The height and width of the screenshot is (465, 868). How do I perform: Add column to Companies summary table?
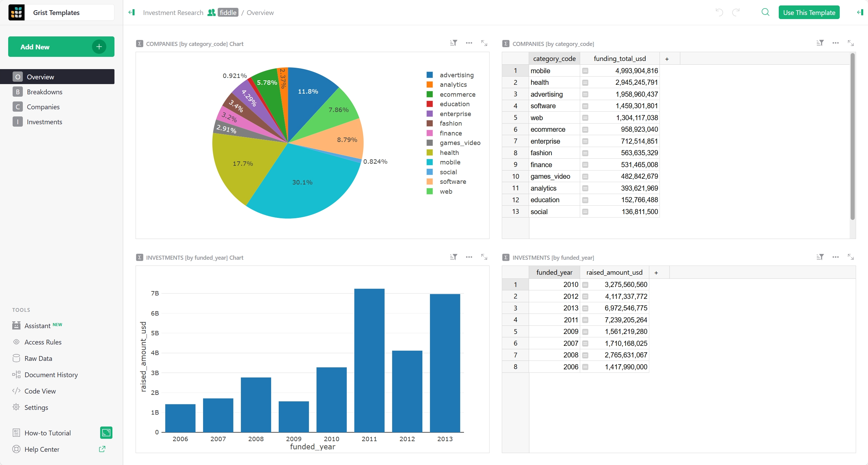667,59
